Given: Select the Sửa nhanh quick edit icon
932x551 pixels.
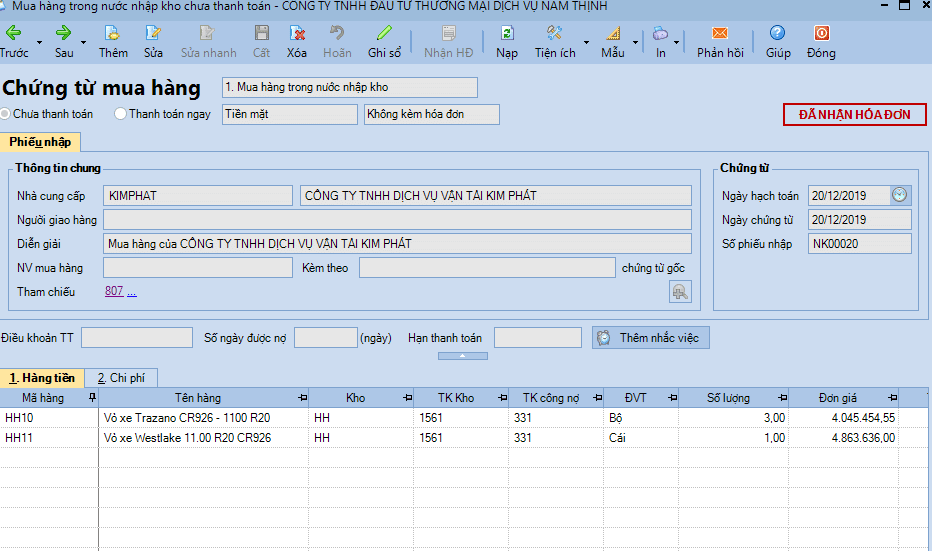Looking at the screenshot, I should pyautogui.click(x=207, y=33).
